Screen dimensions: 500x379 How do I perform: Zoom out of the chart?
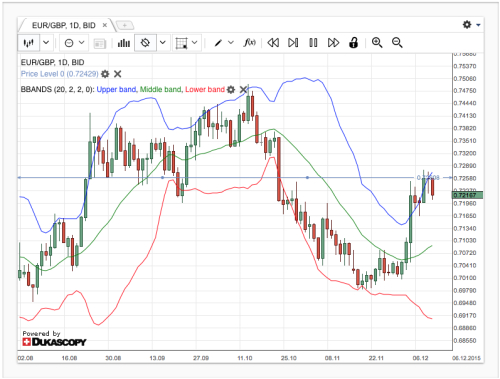tap(397, 42)
